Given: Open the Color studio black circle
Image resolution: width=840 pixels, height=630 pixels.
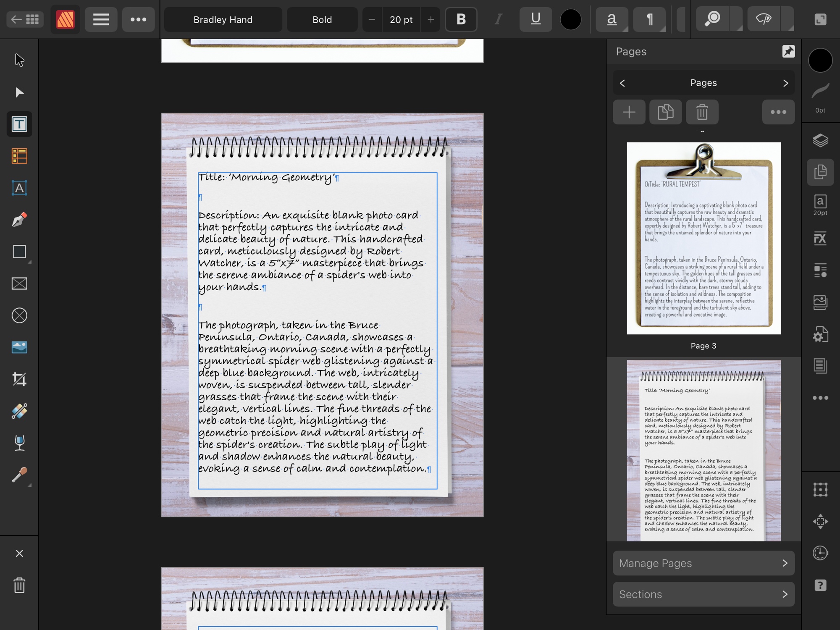Looking at the screenshot, I should (820, 60).
